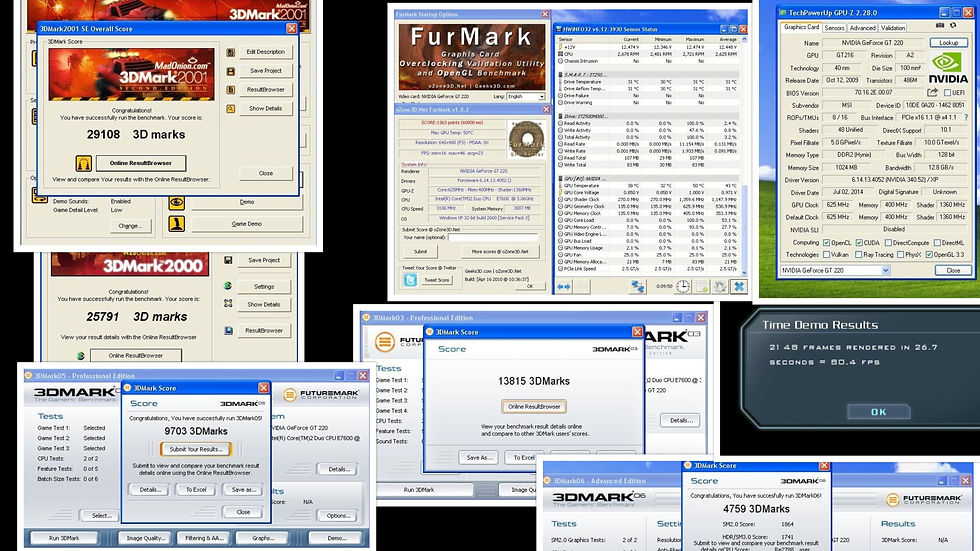Image resolution: width=980 pixels, height=551 pixels.
Task: Click GPU-Z BIOS share export icon
Action: pyautogui.click(x=932, y=92)
